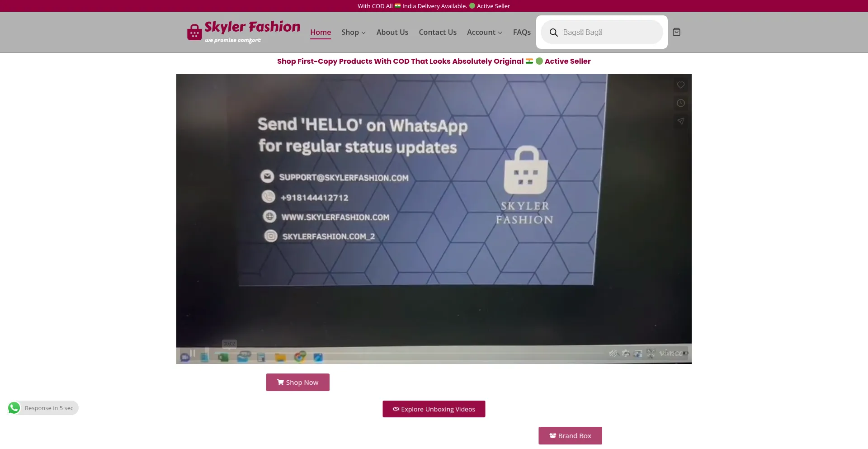Image resolution: width=868 pixels, height=449 pixels.
Task: Open the video player settings gear
Action: point(626,353)
